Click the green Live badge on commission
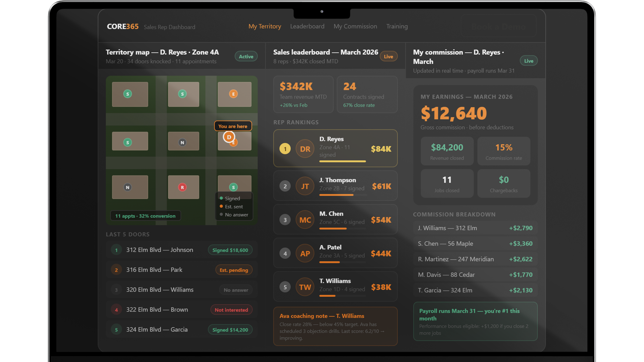The height and width of the screenshot is (362, 644). click(529, 61)
